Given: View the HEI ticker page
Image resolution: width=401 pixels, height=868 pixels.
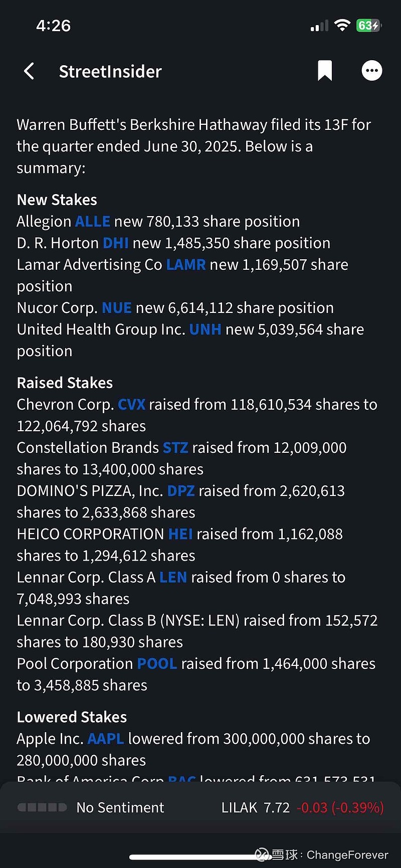Looking at the screenshot, I should click(x=180, y=534).
